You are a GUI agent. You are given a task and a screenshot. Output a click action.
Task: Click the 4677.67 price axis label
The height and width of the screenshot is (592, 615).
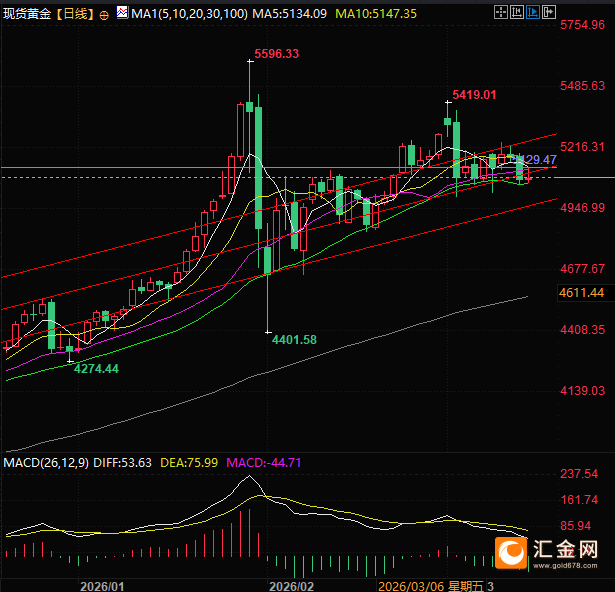pos(582,269)
